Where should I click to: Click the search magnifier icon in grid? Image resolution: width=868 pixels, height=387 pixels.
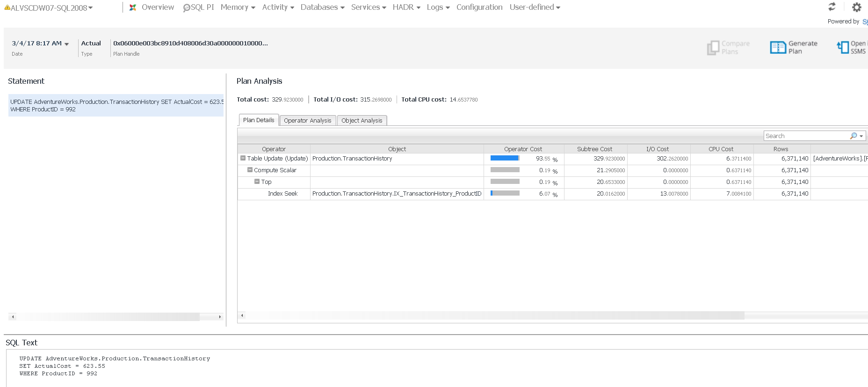(854, 136)
